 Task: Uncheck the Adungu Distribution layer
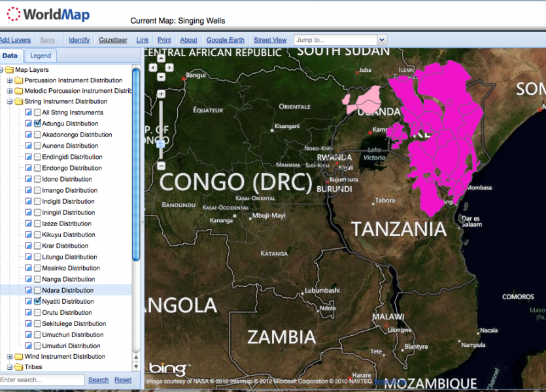pyautogui.click(x=38, y=123)
